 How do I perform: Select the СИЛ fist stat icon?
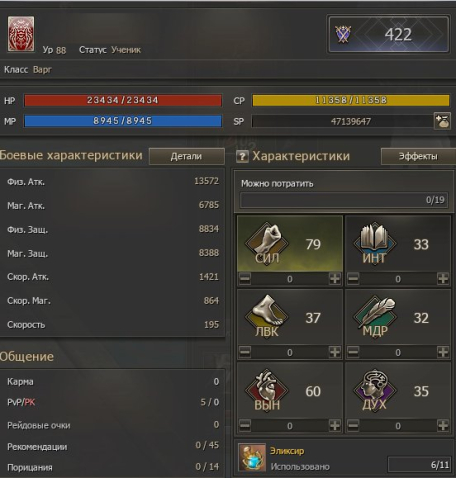(267, 244)
